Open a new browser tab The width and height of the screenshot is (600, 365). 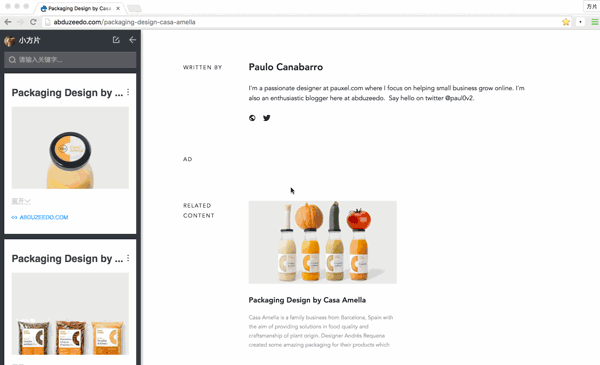tap(134, 8)
